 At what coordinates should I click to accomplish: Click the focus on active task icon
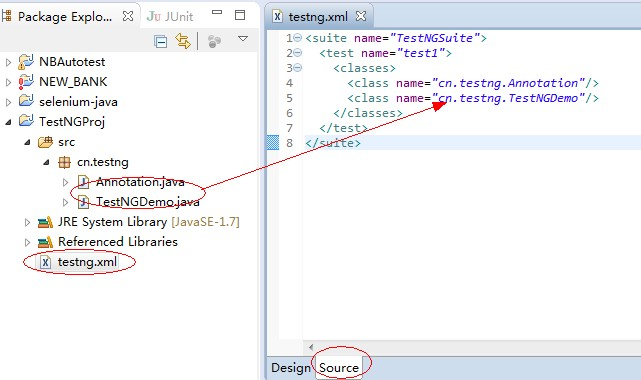tap(214, 41)
